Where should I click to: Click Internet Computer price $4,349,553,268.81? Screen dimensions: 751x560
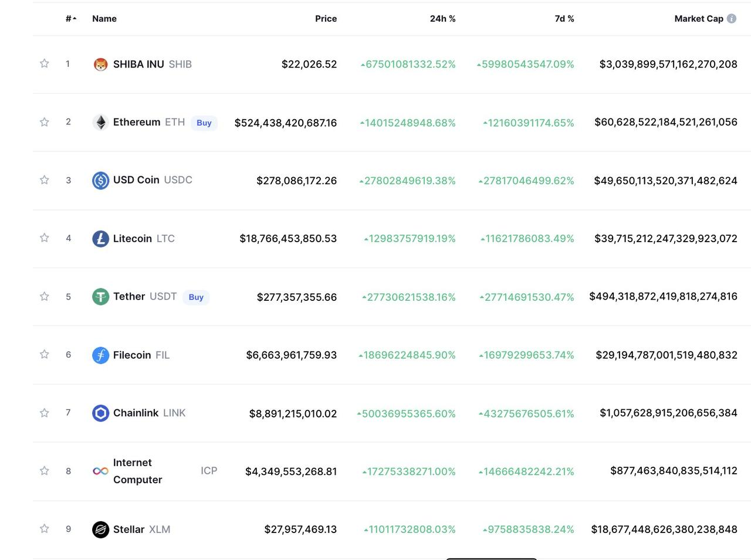(x=291, y=471)
